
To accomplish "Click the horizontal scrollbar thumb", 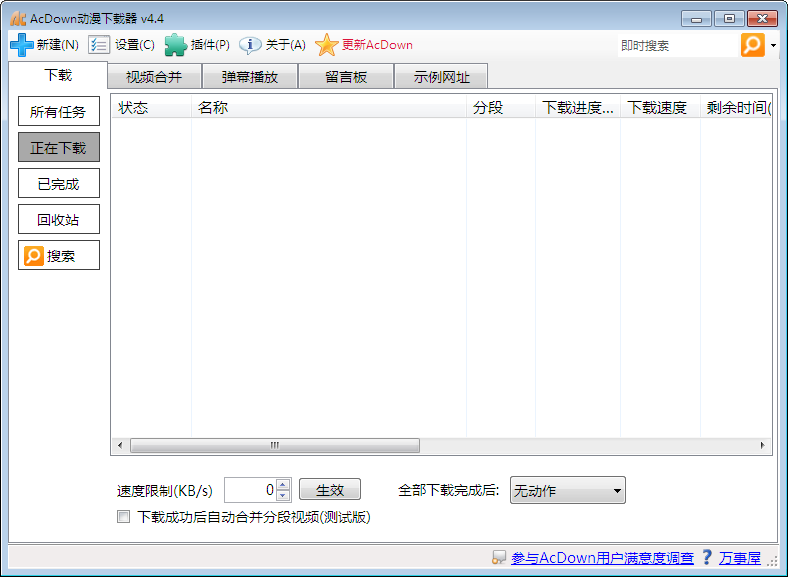I will (x=275, y=445).
